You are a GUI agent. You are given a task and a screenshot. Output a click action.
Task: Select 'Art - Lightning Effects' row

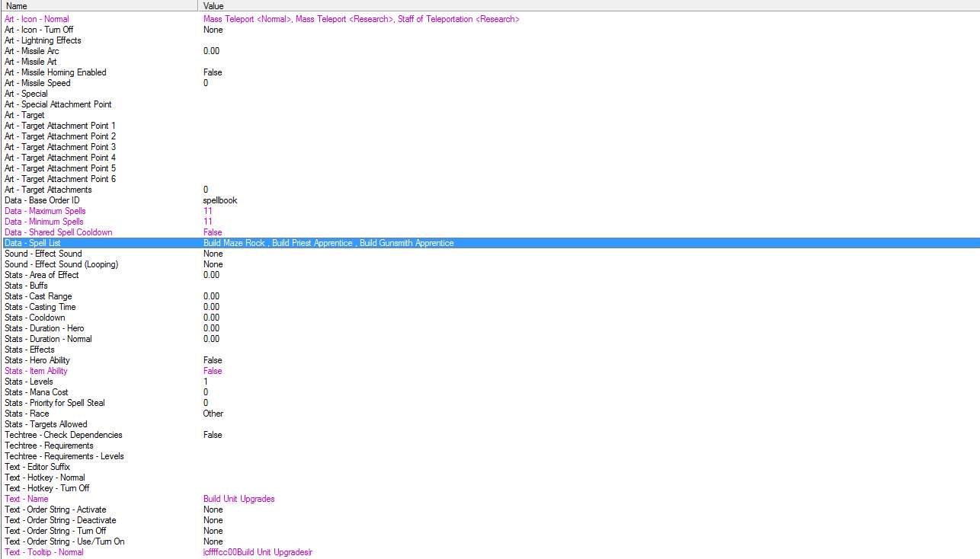point(490,40)
